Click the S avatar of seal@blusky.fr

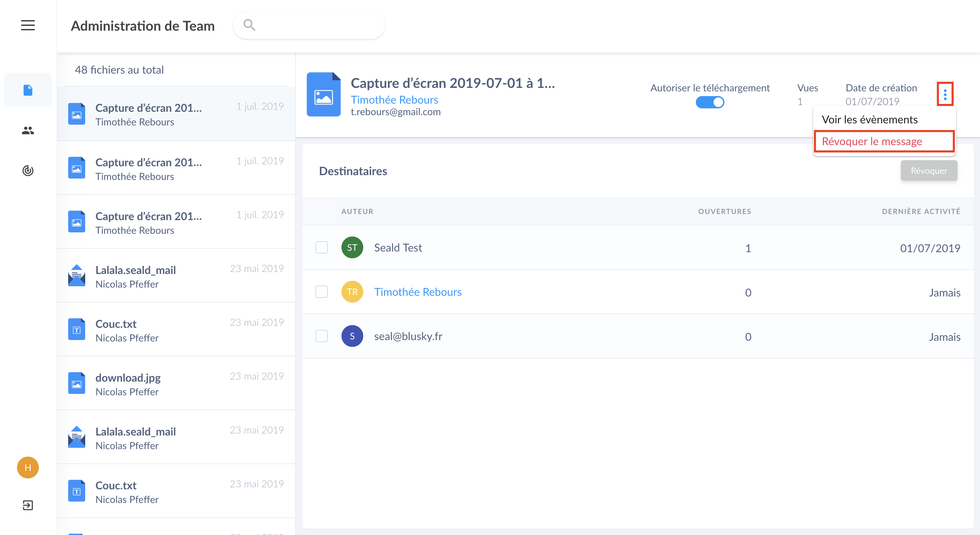point(352,336)
